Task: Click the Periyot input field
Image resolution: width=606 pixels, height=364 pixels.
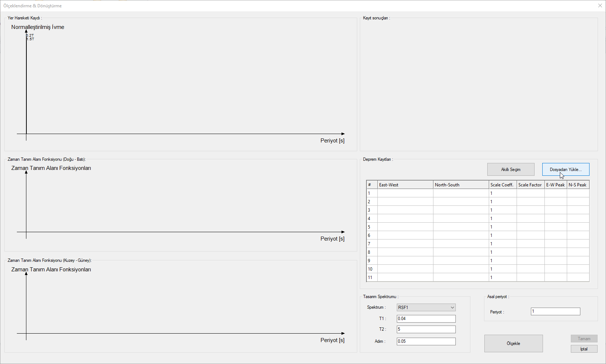Action: [x=555, y=312]
